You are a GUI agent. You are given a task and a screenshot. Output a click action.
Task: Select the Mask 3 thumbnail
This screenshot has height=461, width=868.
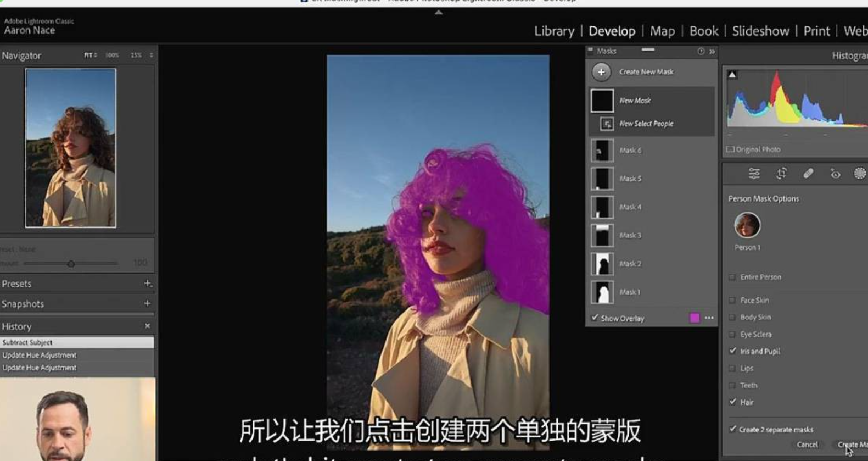point(602,235)
